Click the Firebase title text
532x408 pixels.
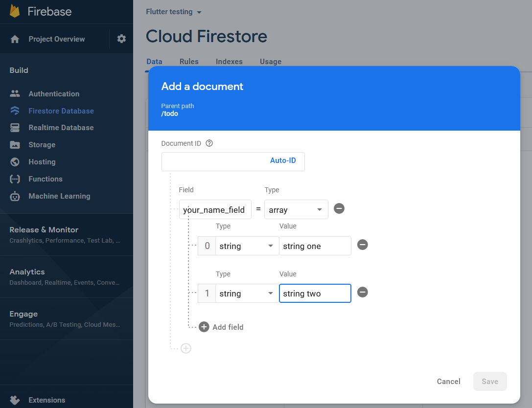(x=49, y=12)
